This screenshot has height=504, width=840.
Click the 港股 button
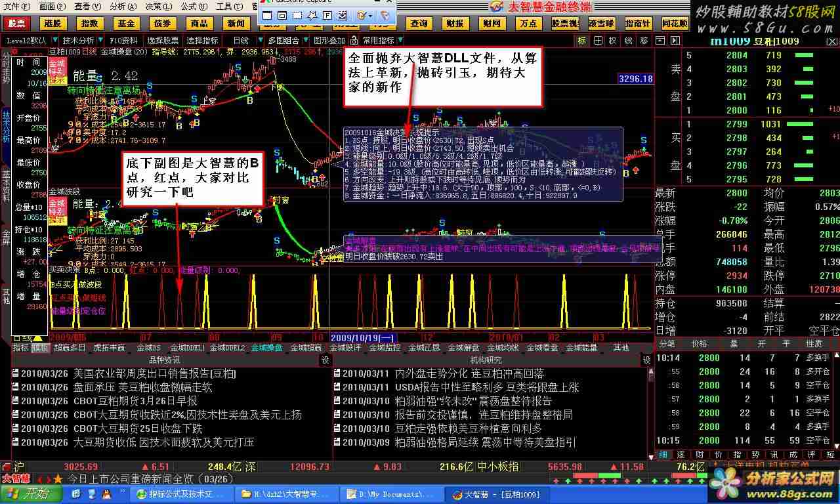pos(52,24)
